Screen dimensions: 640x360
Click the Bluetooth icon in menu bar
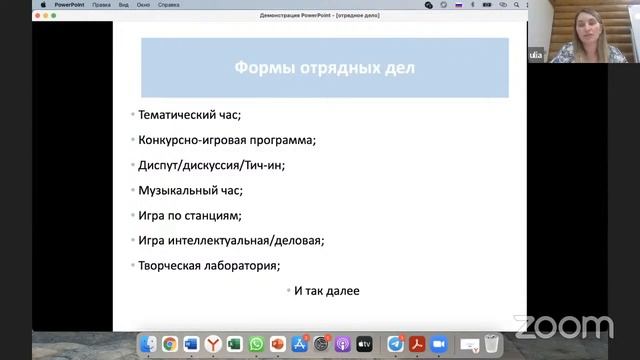[473, 5]
